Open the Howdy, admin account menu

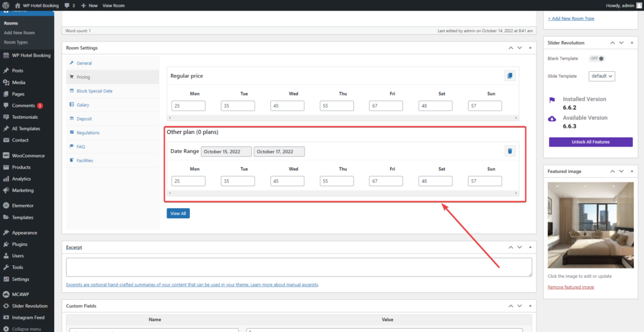click(x=623, y=5)
